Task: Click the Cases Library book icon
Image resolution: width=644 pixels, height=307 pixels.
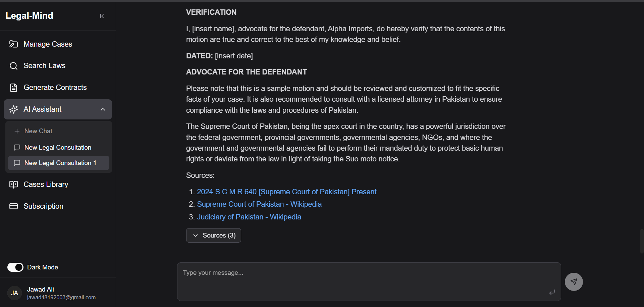Action: 13,185
